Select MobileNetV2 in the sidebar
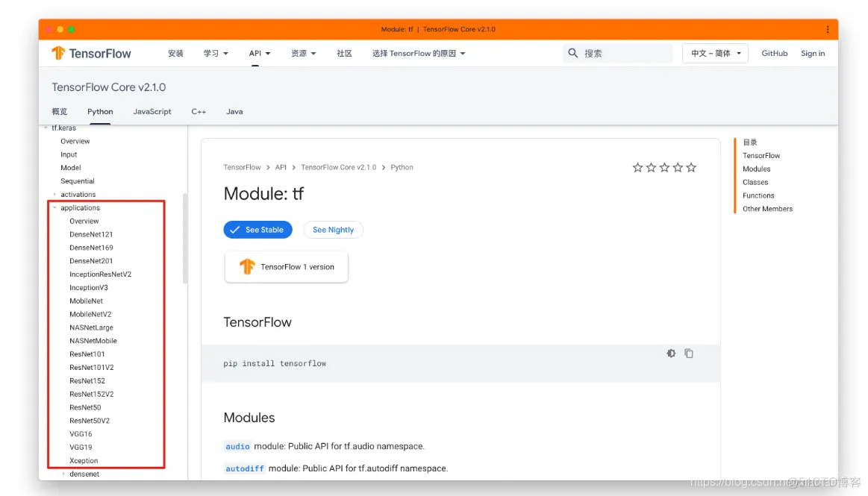The height and width of the screenshot is (496, 868). click(x=90, y=314)
